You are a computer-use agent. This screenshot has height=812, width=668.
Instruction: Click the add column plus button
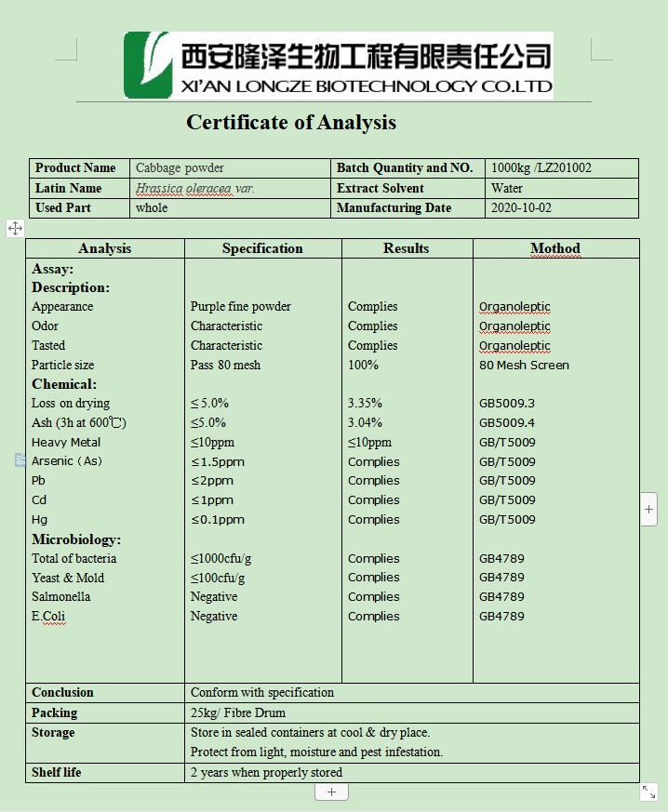[648, 509]
